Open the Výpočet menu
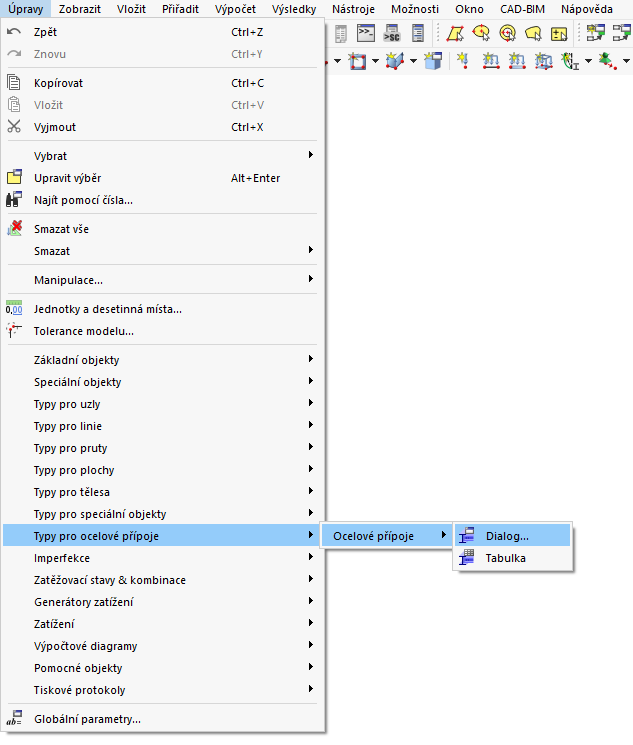The height and width of the screenshot is (745, 633). 235,9
